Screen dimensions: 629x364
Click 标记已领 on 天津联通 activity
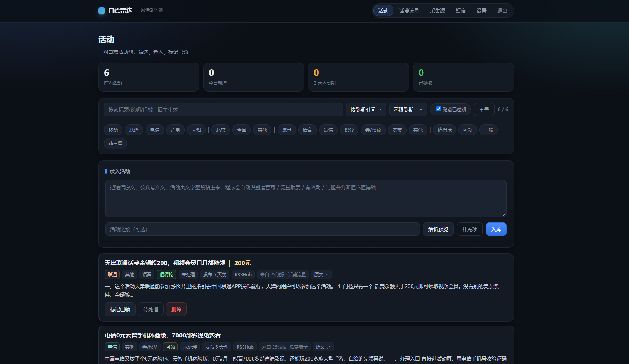120,309
